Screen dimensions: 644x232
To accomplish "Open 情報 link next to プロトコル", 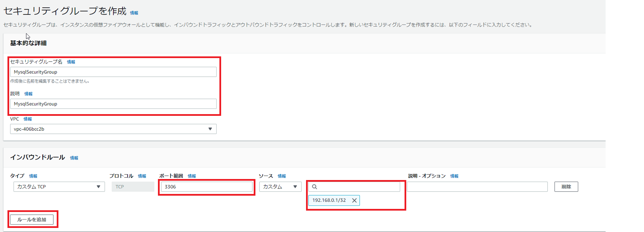I will click(x=142, y=176).
